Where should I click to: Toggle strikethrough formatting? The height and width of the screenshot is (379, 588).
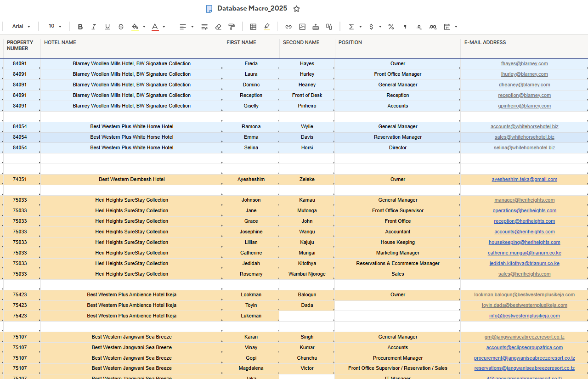click(121, 27)
